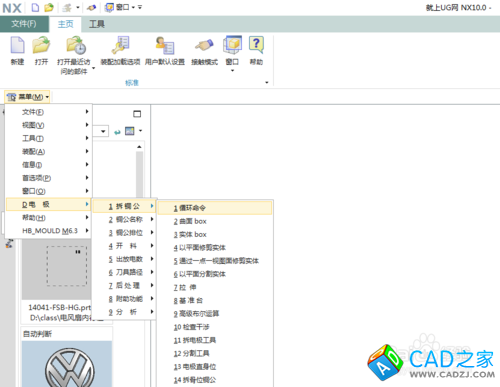Open 首选项(P) preferences menu entry

click(48, 178)
